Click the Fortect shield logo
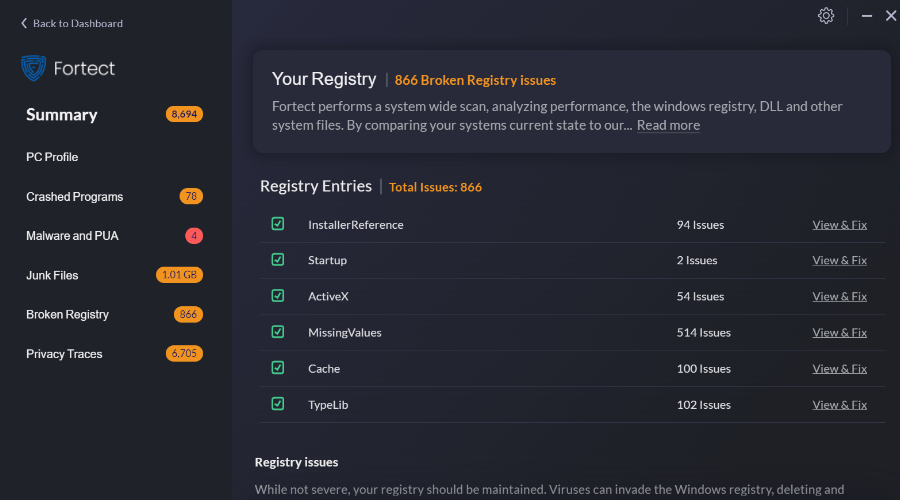900x500 pixels. 33,68
